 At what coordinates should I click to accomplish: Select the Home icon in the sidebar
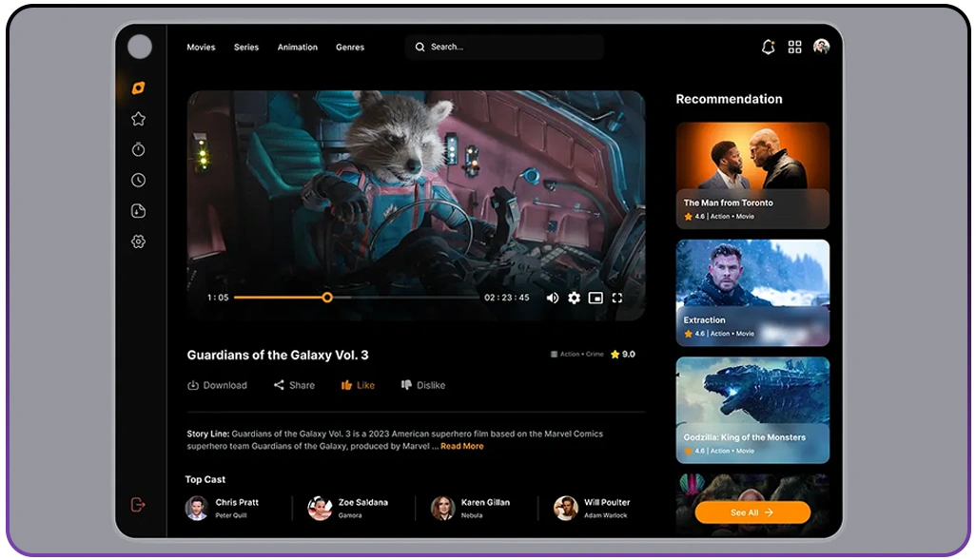click(138, 87)
